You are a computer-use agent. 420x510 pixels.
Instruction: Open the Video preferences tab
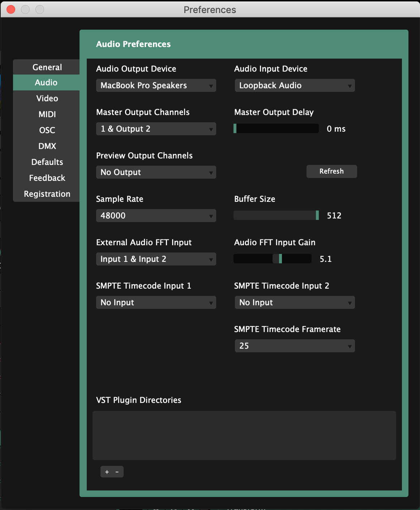click(x=47, y=98)
